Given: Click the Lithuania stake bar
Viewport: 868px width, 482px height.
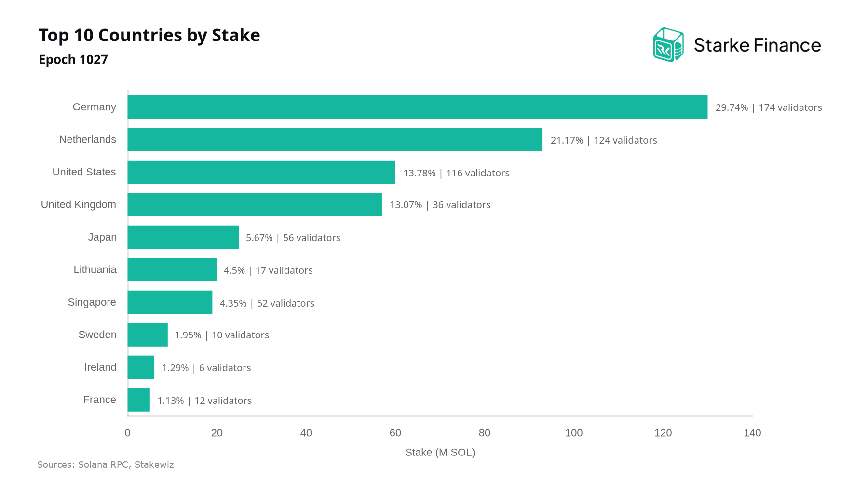Looking at the screenshot, I should (172, 270).
